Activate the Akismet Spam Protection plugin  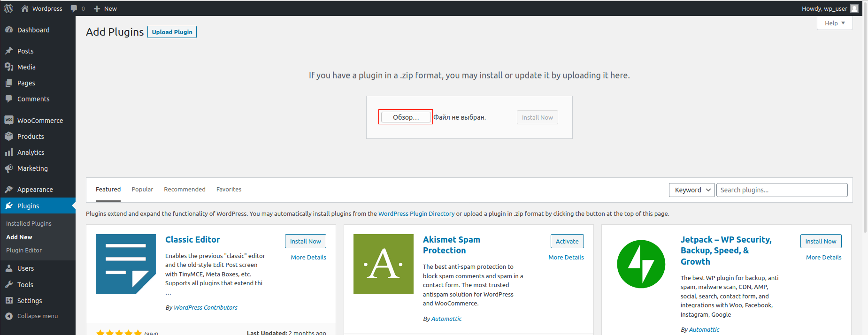click(567, 241)
